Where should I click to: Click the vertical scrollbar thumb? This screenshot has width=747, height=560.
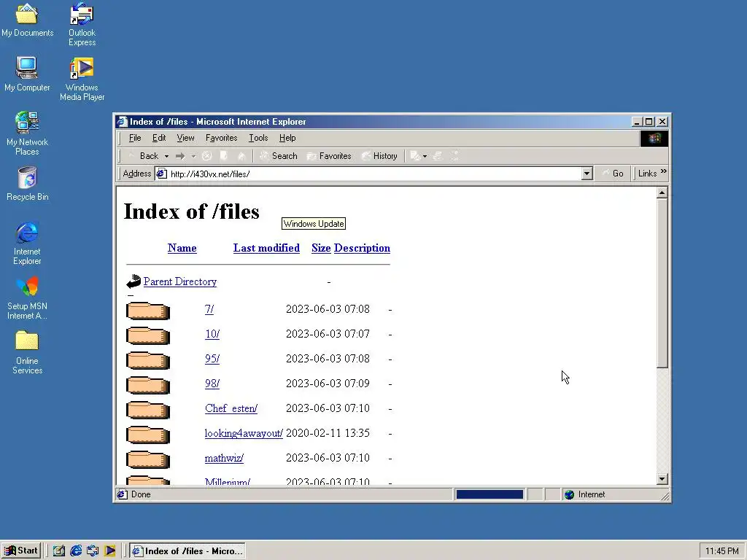tap(662, 283)
